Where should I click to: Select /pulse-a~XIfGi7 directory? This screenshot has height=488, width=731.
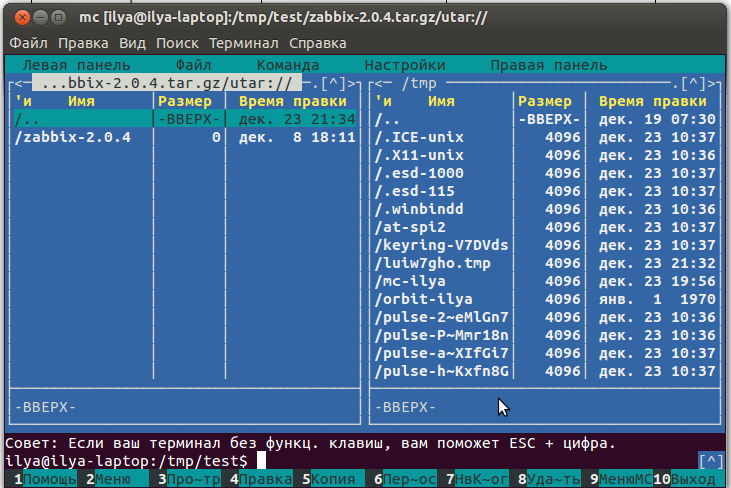(545, 353)
